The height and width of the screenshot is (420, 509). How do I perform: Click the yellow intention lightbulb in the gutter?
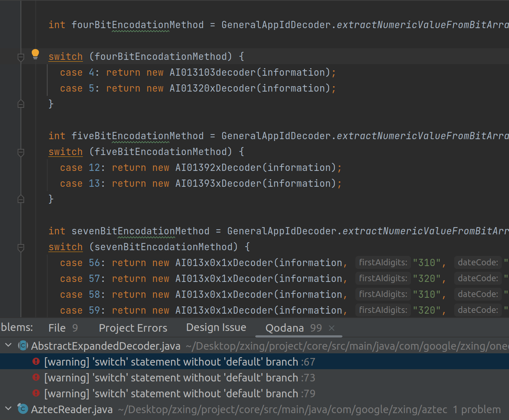point(35,53)
